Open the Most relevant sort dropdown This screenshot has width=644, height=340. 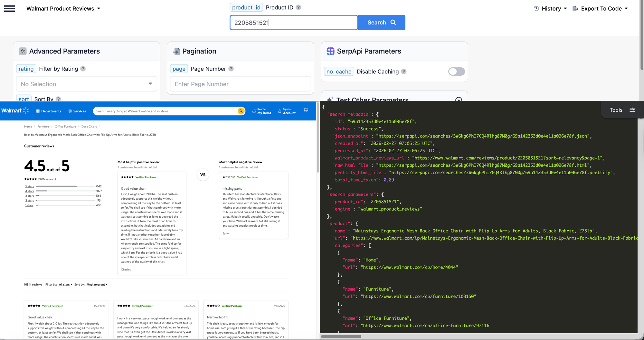click(x=97, y=285)
